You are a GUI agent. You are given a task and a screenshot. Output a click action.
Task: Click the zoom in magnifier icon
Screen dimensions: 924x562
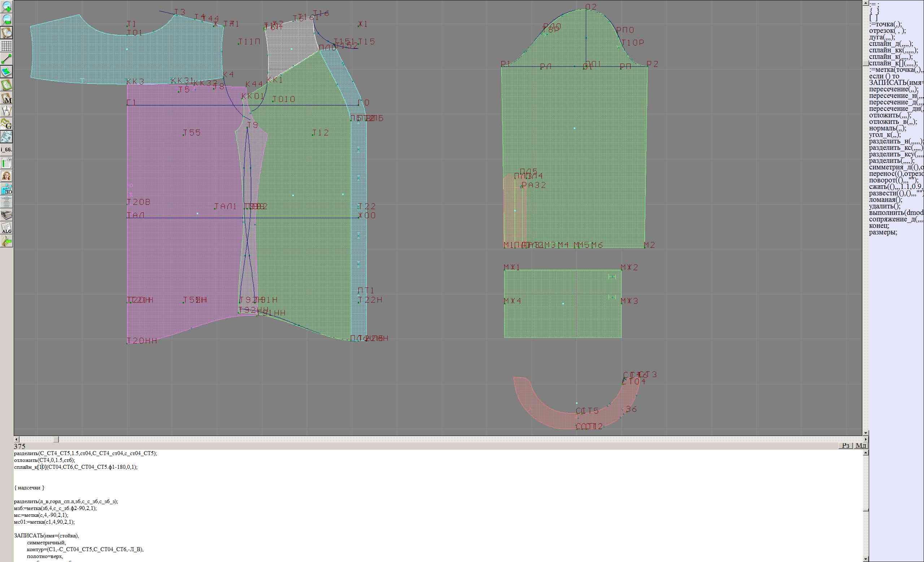pyautogui.click(x=6, y=7)
